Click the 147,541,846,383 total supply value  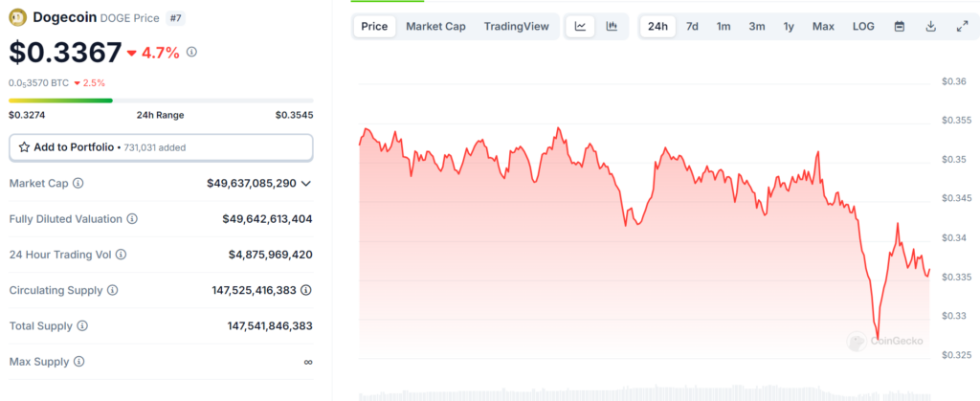[x=270, y=325]
